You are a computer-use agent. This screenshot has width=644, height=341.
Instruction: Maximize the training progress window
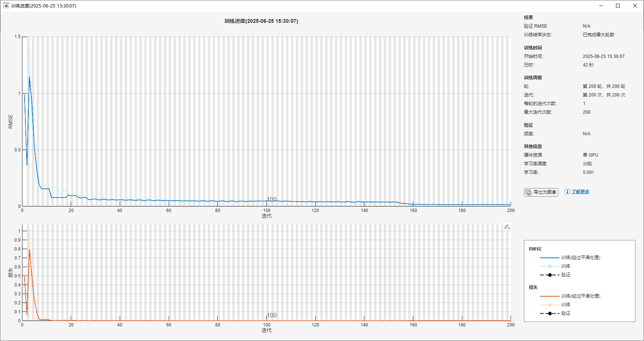click(618, 6)
